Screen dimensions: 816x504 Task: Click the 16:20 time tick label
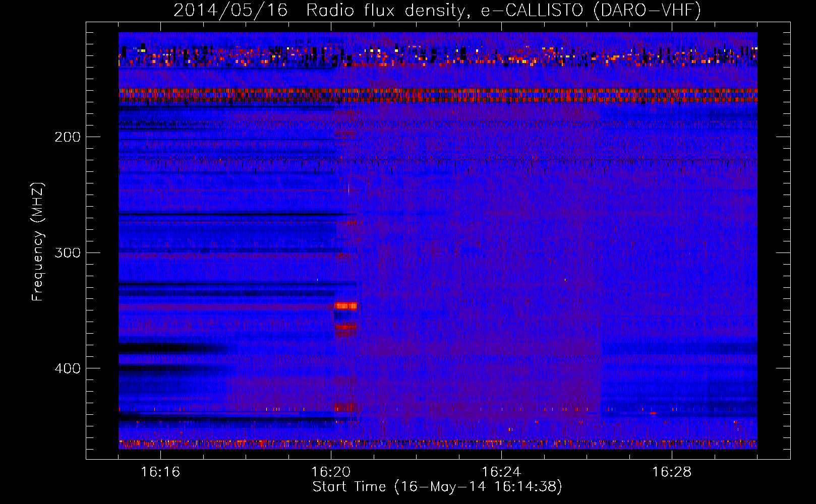click(331, 472)
